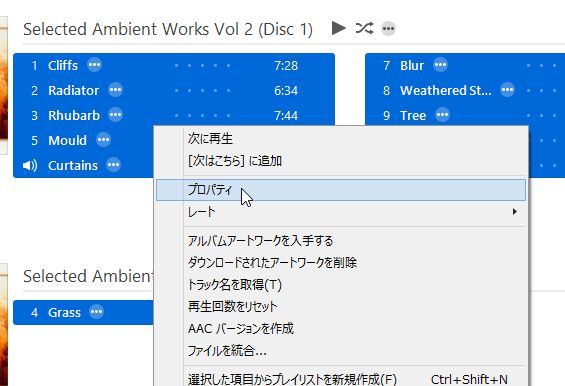The image size is (565, 386).
Task: Choose トラック名を取得(T) menu item
Action: click(341, 285)
